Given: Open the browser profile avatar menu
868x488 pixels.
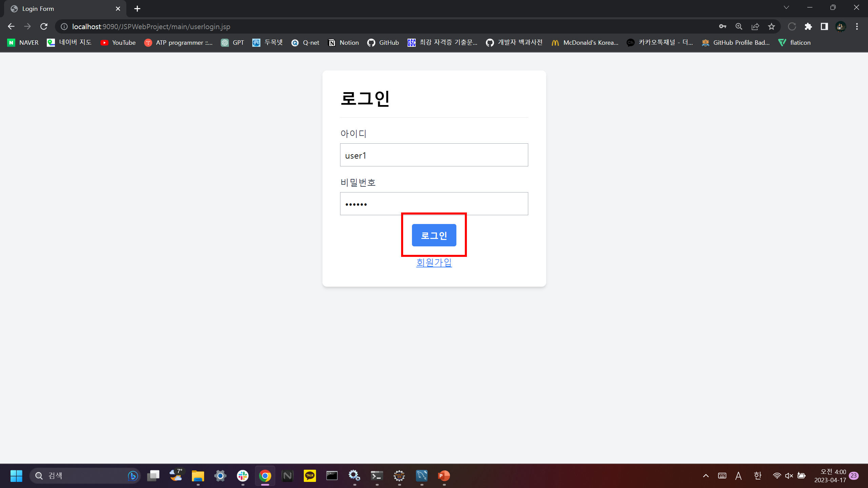Looking at the screenshot, I should (842, 26).
